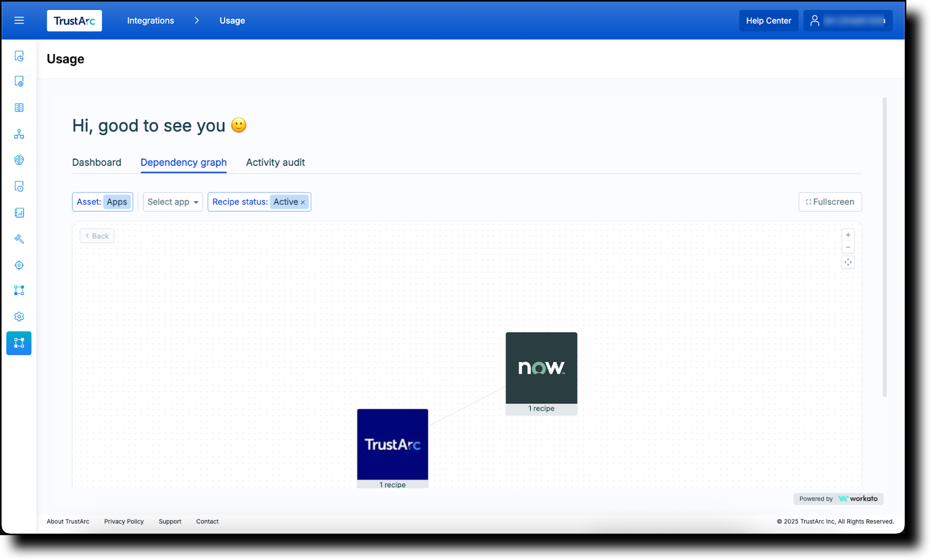Click the Fullscreen button
The height and width of the screenshot is (560, 931).
pyautogui.click(x=830, y=202)
